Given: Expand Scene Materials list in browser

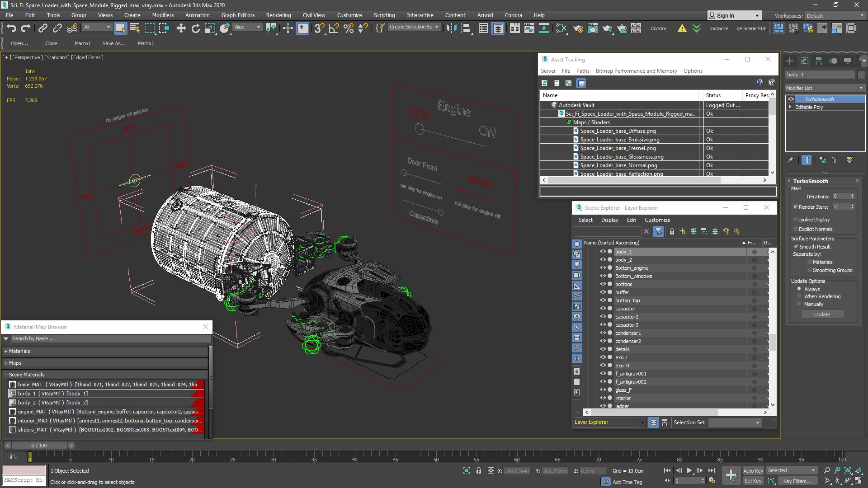Looking at the screenshot, I should click(6, 374).
